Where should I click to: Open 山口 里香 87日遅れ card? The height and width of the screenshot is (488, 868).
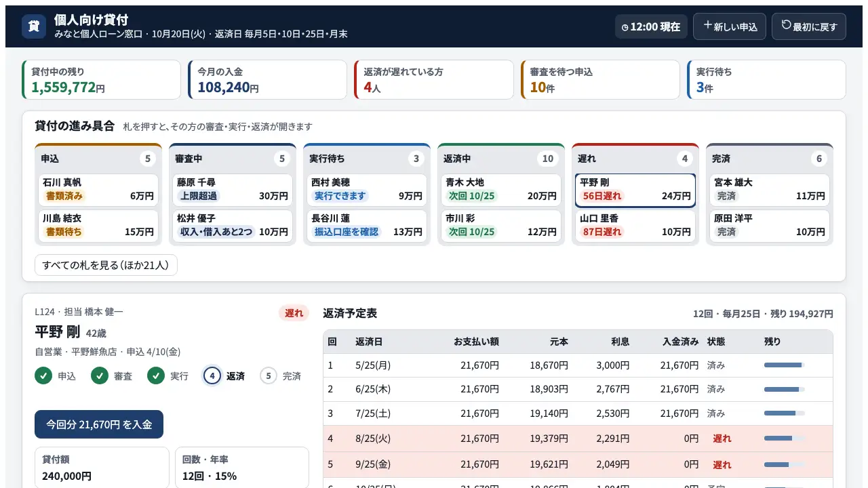click(635, 226)
